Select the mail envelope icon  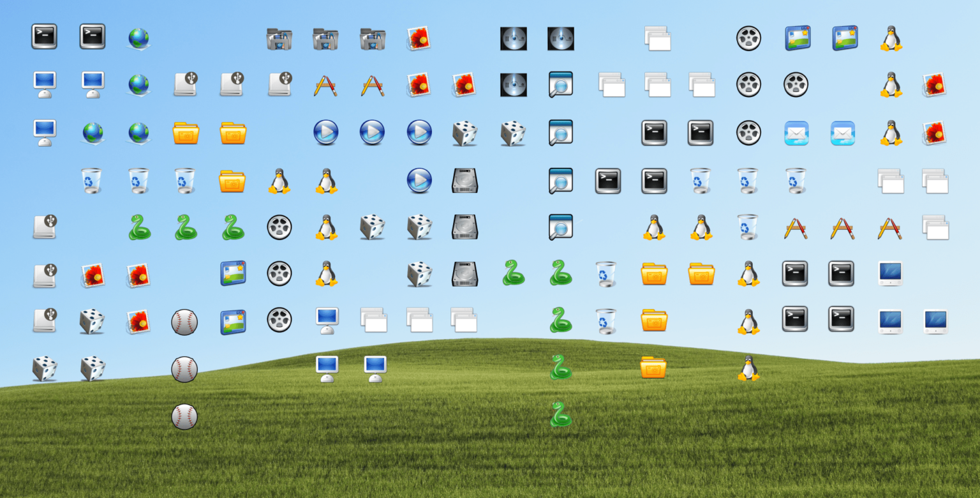pyautogui.click(x=796, y=133)
